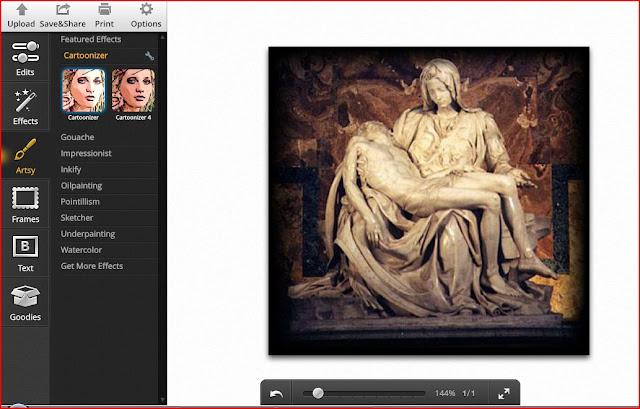Click the undo arrow button

pyautogui.click(x=276, y=393)
